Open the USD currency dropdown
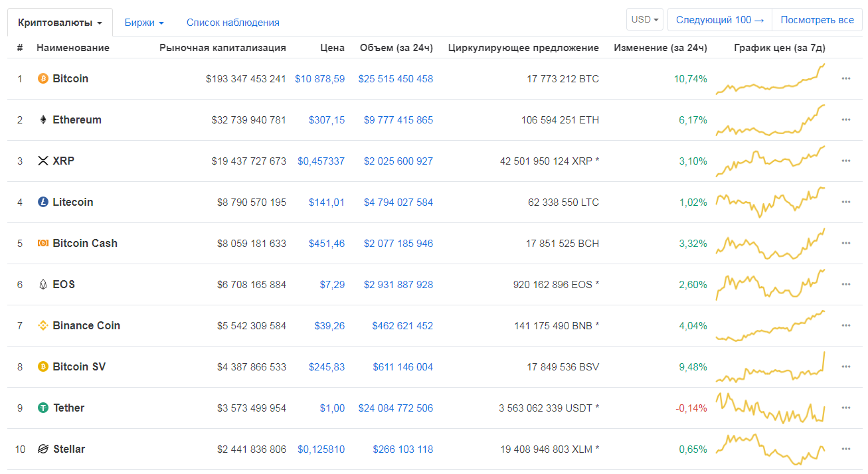Viewport: 868px width, 474px height. (x=645, y=20)
